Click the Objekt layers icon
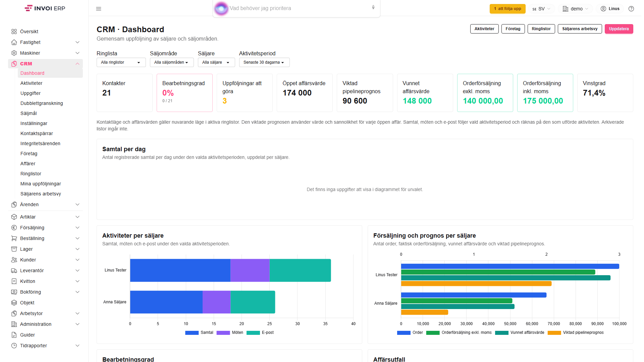The width and height of the screenshot is (644, 362). [x=14, y=303]
